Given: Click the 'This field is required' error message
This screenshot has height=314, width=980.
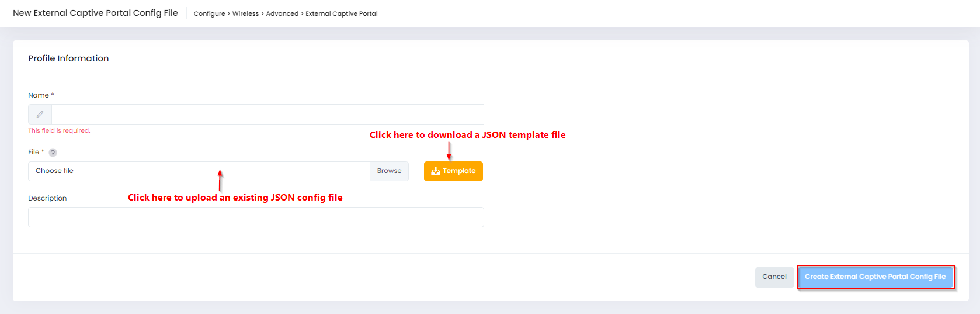Looking at the screenshot, I should click(59, 131).
